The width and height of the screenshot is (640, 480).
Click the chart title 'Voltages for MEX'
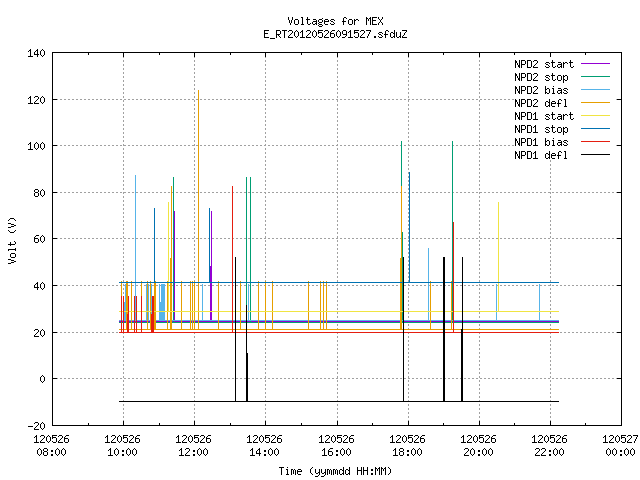coord(335,21)
